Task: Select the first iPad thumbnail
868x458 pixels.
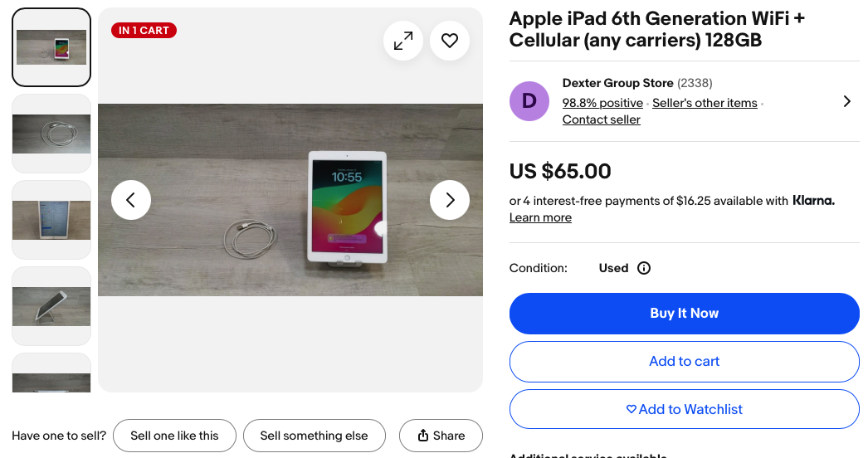Action: point(51,47)
